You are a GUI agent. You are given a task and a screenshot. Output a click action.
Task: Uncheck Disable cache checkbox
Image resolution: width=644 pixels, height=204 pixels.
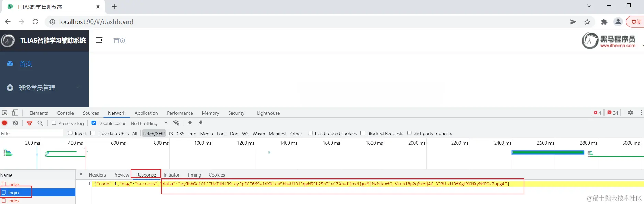[94, 123]
